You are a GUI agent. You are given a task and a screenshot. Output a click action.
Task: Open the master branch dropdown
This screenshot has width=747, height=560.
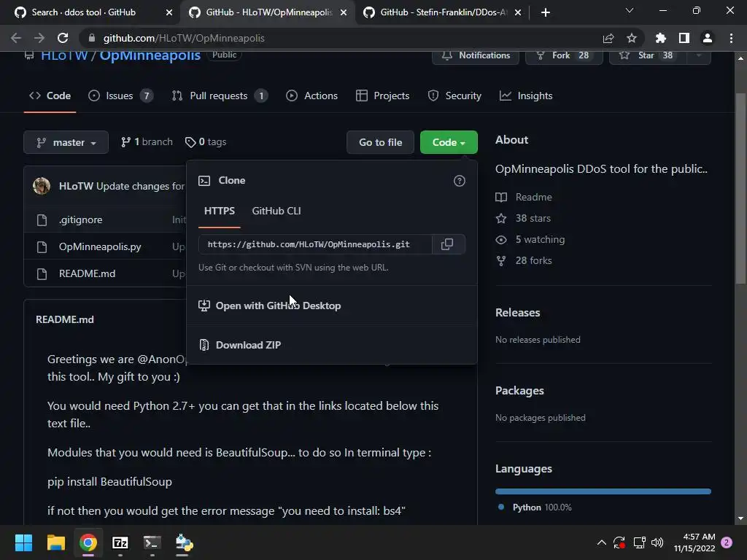coord(66,142)
